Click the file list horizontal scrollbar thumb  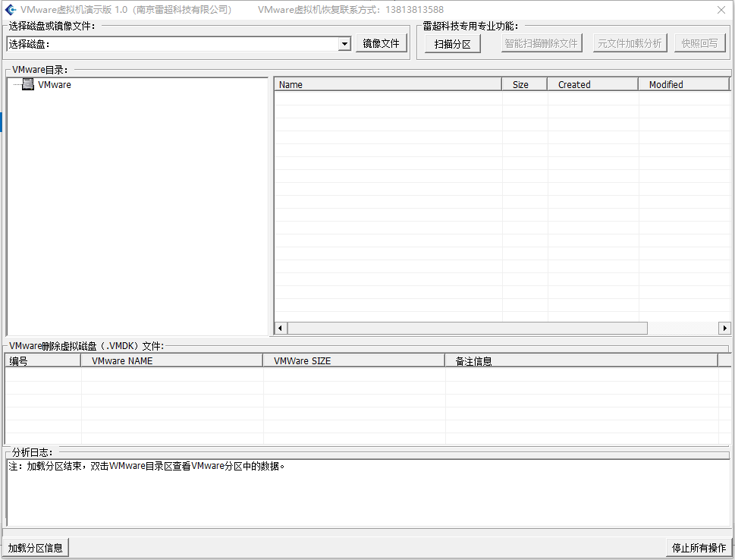(467, 329)
